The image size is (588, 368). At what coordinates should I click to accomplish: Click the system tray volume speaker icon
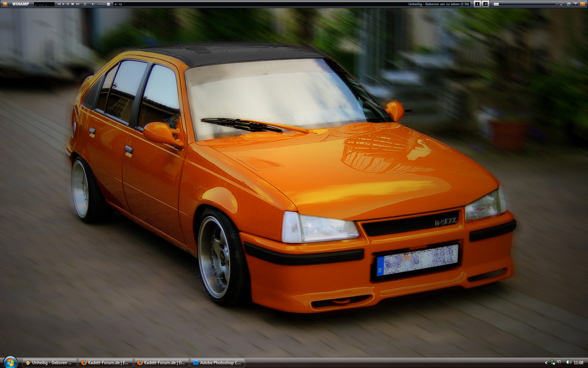coord(568,362)
